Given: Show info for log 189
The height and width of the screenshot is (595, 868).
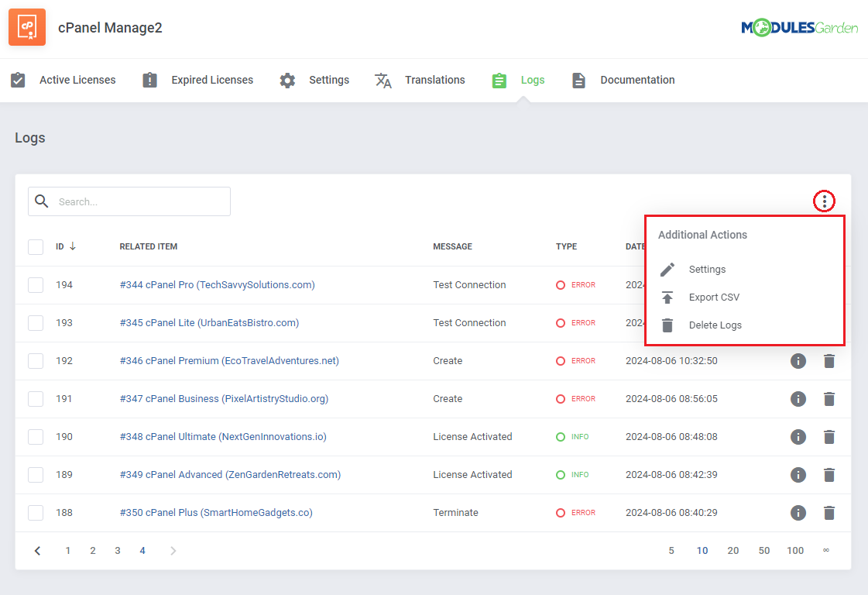Looking at the screenshot, I should [x=798, y=475].
